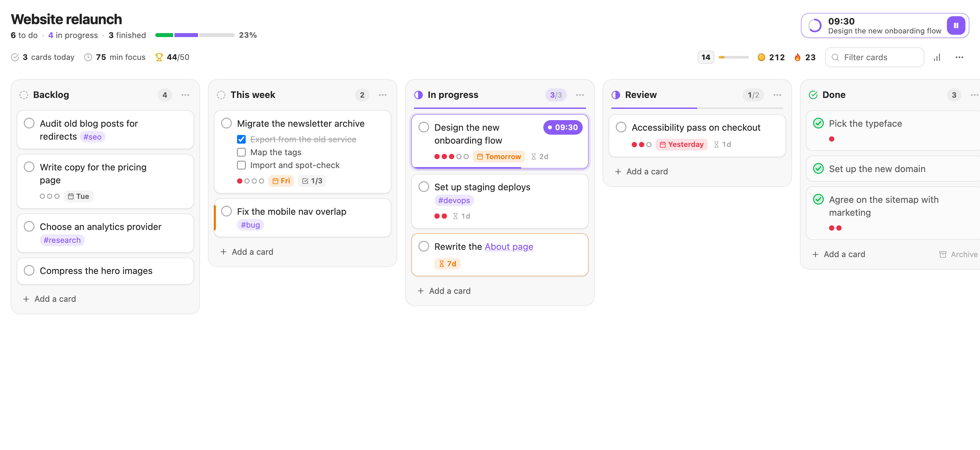The height and width of the screenshot is (450, 980).
Task: Open the board more options menu
Action: pyautogui.click(x=959, y=57)
